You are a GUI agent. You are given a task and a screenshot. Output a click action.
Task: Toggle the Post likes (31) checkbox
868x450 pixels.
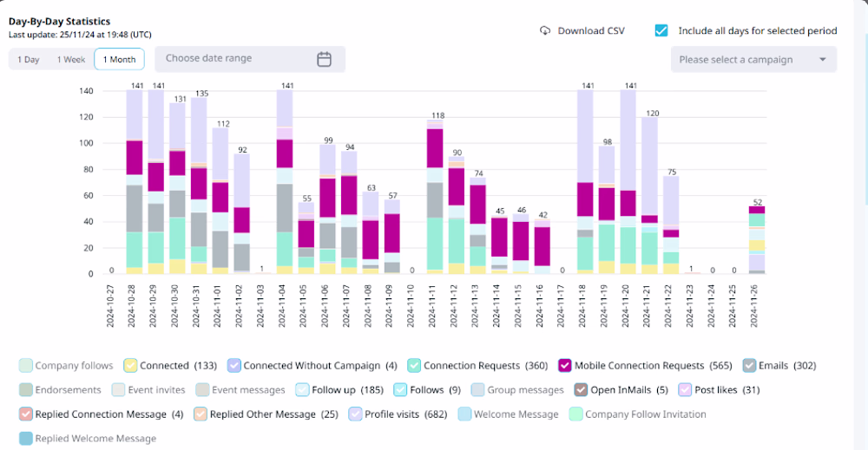coord(685,390)
